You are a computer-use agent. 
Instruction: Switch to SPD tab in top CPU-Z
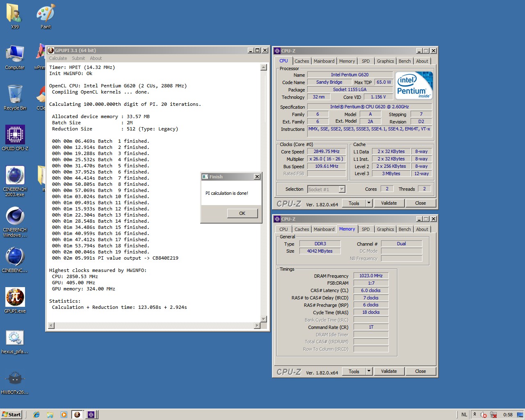coord(366,61)
